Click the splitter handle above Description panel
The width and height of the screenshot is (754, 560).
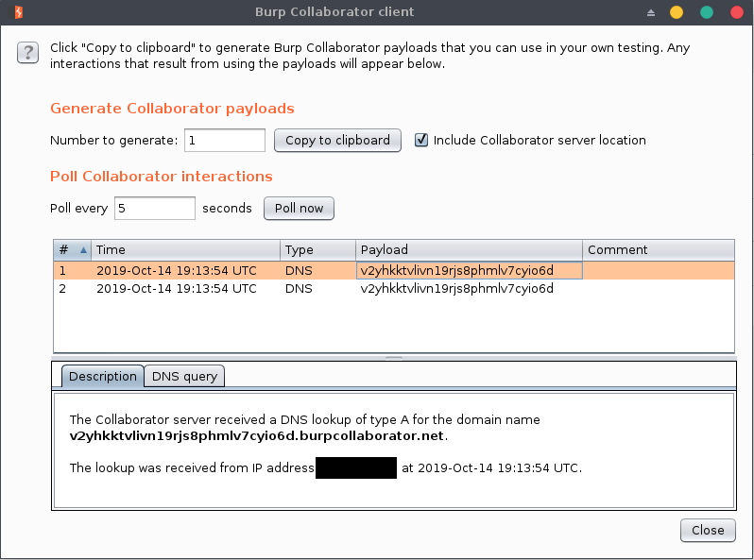394,358
